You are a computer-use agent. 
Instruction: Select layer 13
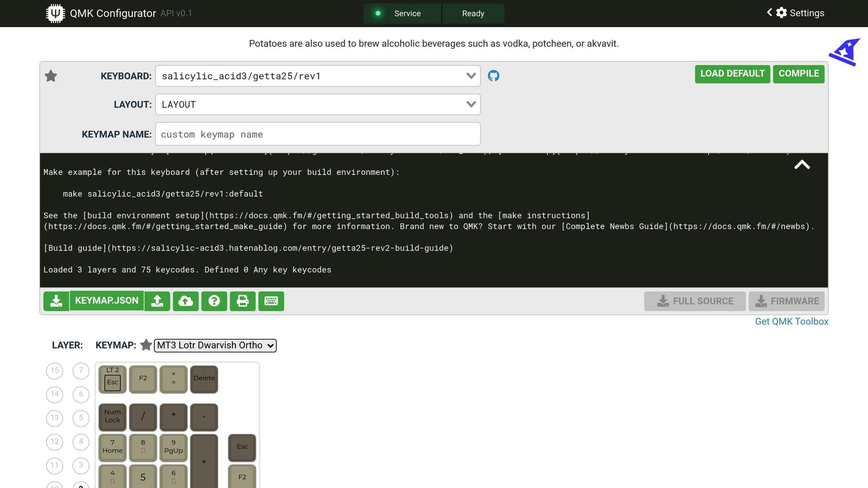55,418
